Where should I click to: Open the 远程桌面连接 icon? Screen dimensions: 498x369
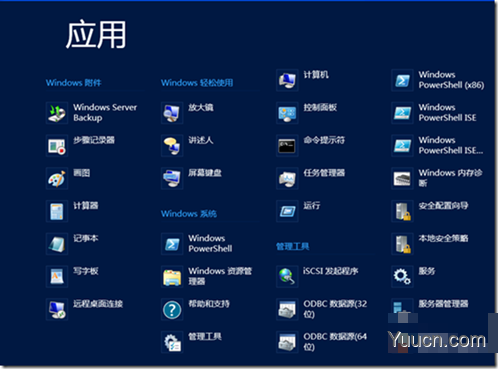57,309
